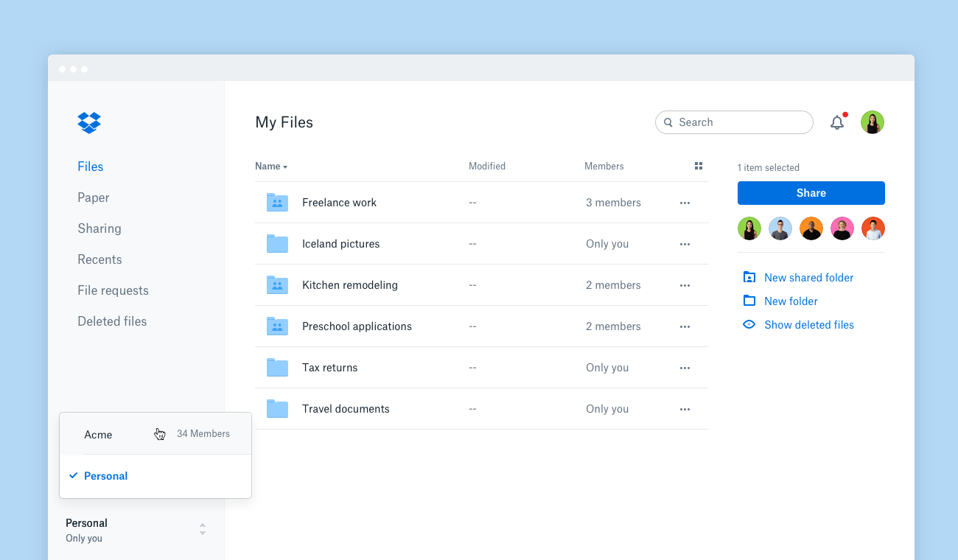Select the Acme workspace entry
The height and width of the screenshot is (560, 958).
98,434
